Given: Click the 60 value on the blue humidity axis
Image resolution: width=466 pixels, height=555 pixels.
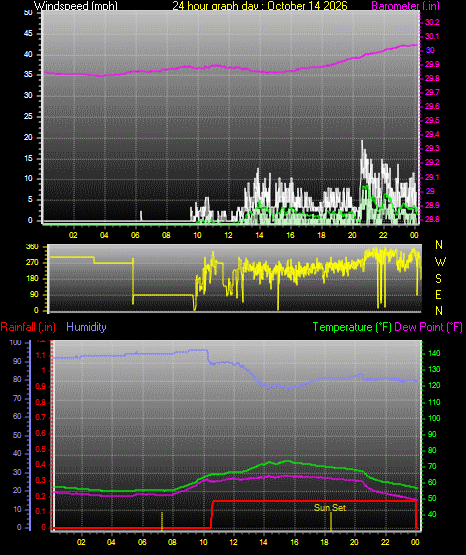Looking at the screenshot, I should (17, 417).
